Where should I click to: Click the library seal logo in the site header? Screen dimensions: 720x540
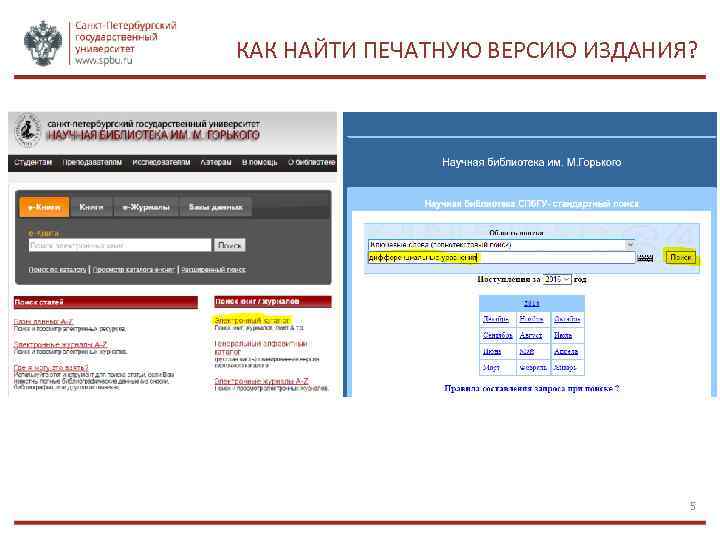27,131
